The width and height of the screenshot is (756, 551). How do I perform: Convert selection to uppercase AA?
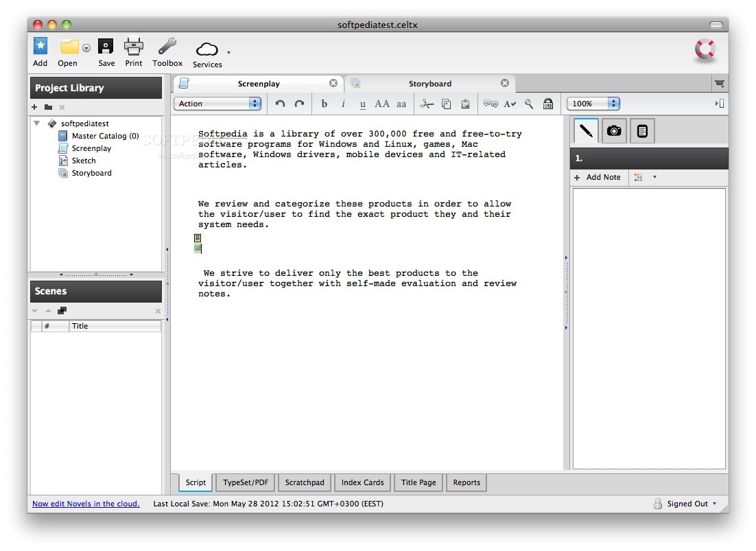pyautogui.click(x=382, y=104)
